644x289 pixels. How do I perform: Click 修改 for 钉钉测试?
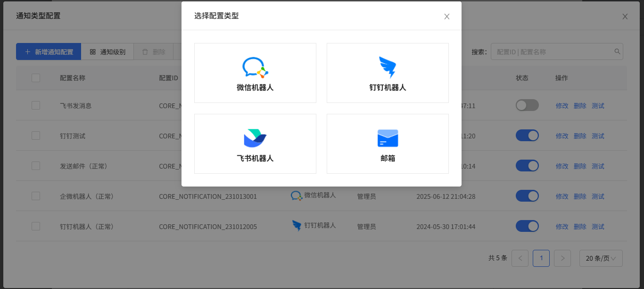[562, 136]
